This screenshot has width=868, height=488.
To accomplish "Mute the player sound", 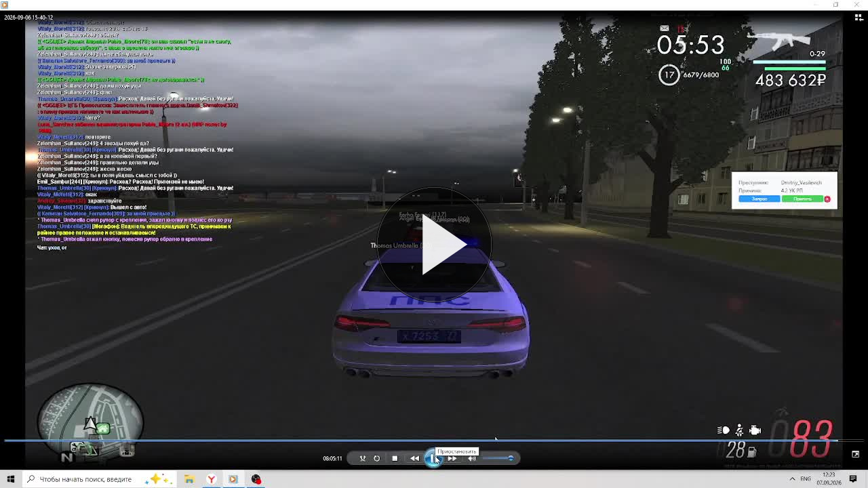I will pyautogui.click(x=472, y=458).
